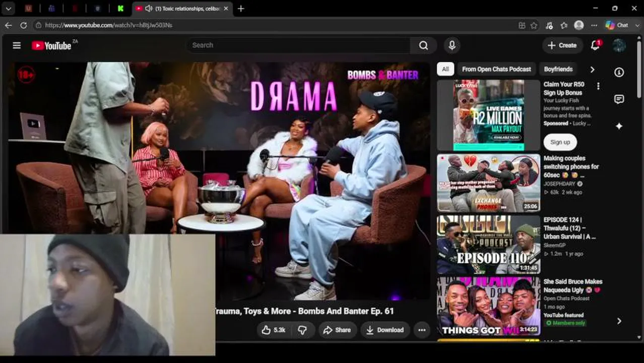Open 'She Said Bruce Makes Naqueeda Ugly' title

pyautogui.click(x=573, y=286)
